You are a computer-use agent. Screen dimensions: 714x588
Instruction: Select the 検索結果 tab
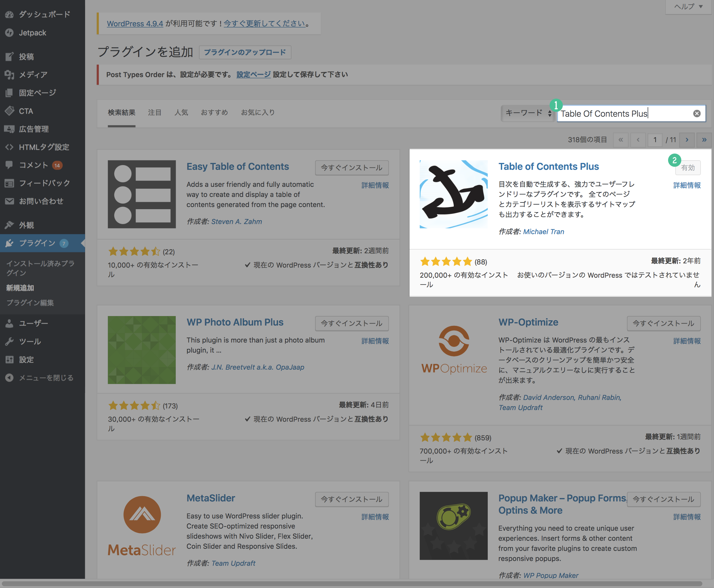(122, 112)
